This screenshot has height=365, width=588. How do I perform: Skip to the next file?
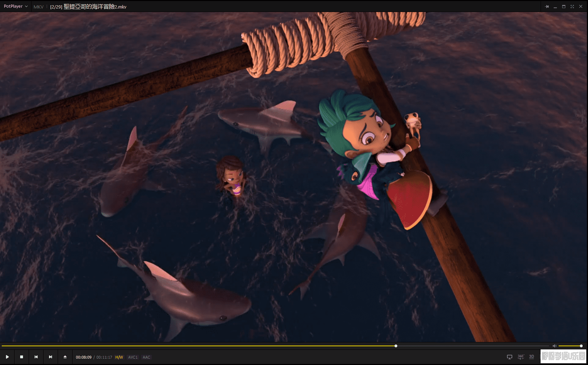pos(51,357)
